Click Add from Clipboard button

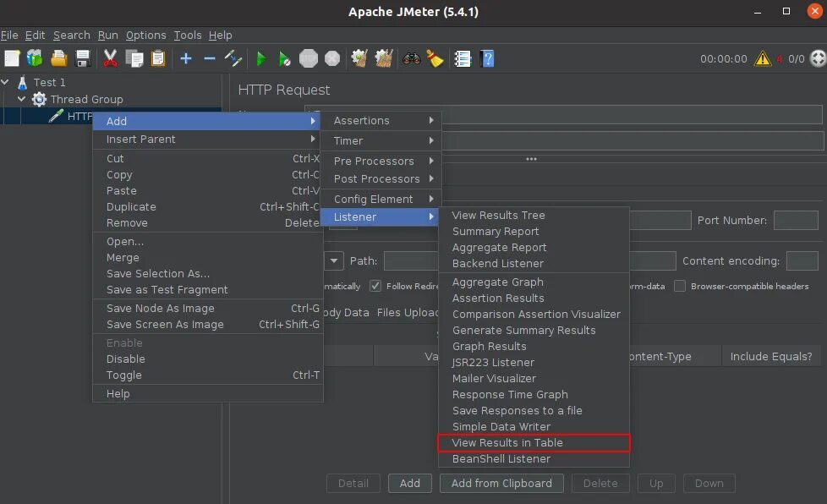tap(501, 484)
